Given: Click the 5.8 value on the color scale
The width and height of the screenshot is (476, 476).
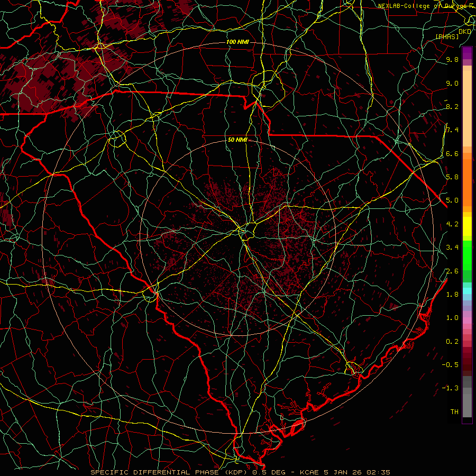Looking at the screenshot, I should (x=452, y=177).
